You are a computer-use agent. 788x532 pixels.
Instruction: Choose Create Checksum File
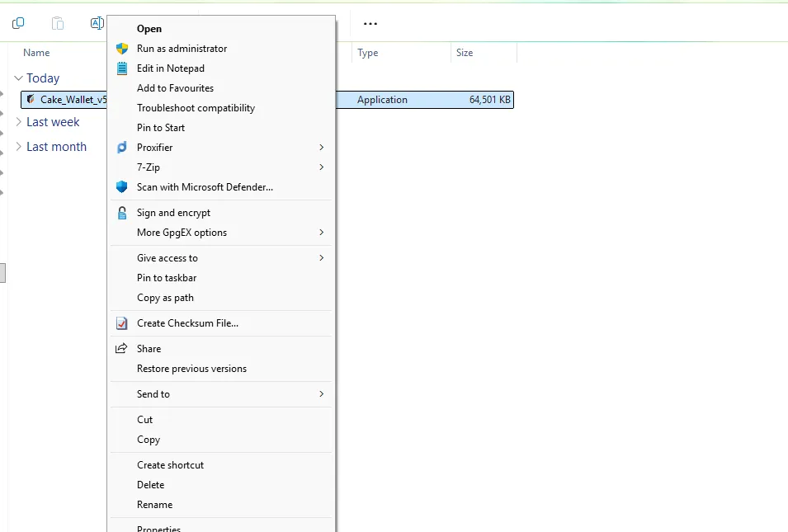221,323
